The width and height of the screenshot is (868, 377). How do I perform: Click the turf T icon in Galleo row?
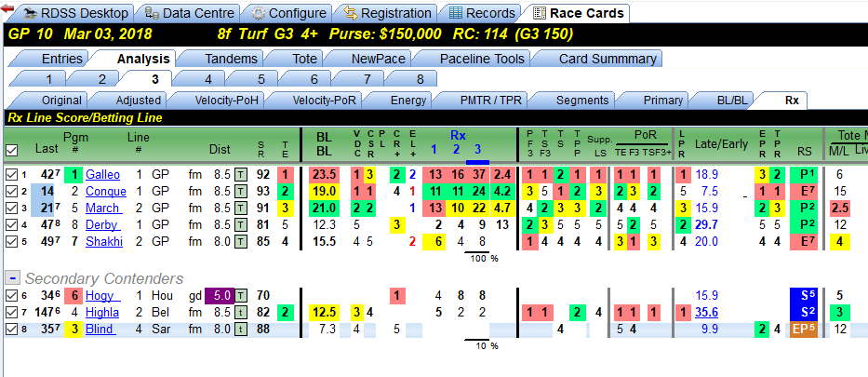point(241,175)
